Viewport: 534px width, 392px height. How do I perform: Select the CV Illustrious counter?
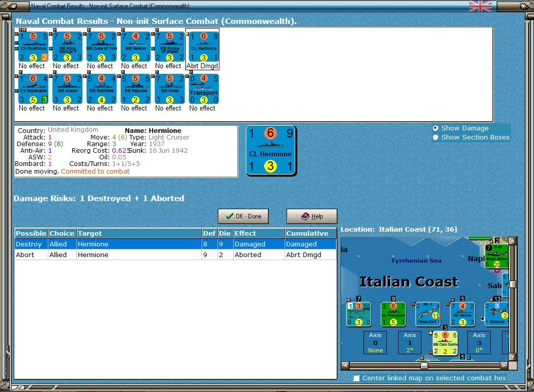click(x=33, y=47)
